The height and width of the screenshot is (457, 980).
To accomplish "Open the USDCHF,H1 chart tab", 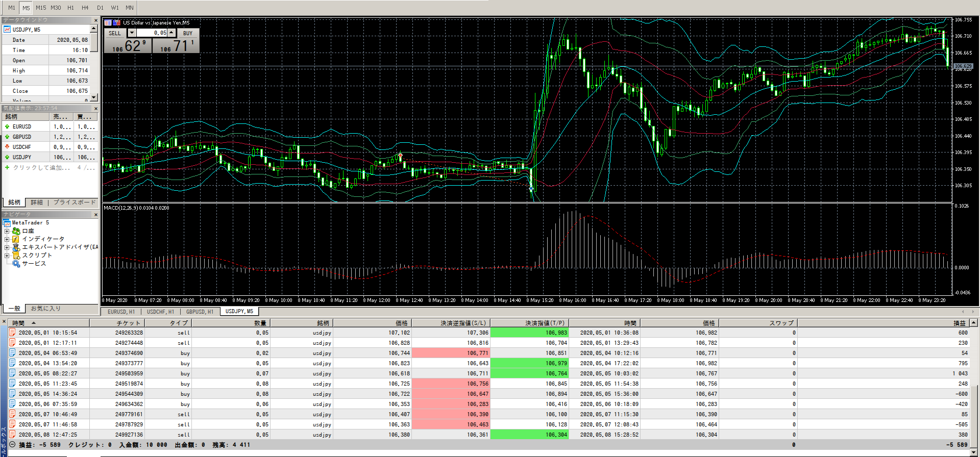I will pyautogui.click(x=160, y=312).
